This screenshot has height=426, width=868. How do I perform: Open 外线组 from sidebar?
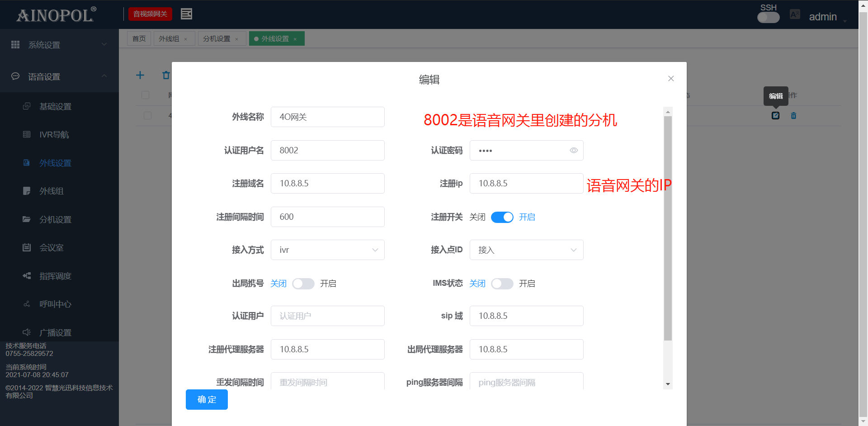click(51, 191)
